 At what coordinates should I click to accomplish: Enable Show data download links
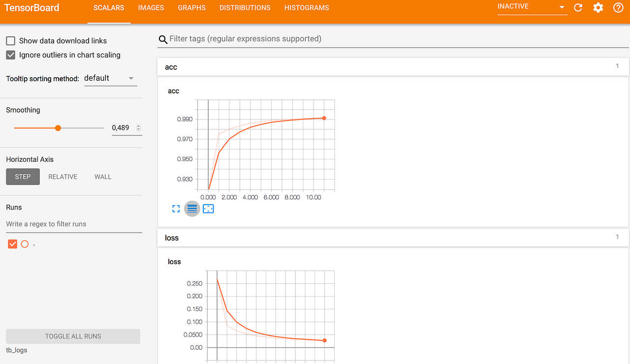click(x=10, y=40)
